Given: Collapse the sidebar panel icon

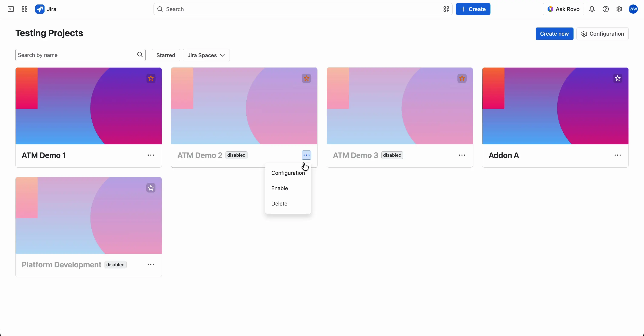Looking at the screenshot, I should click(x=11, y=9).
